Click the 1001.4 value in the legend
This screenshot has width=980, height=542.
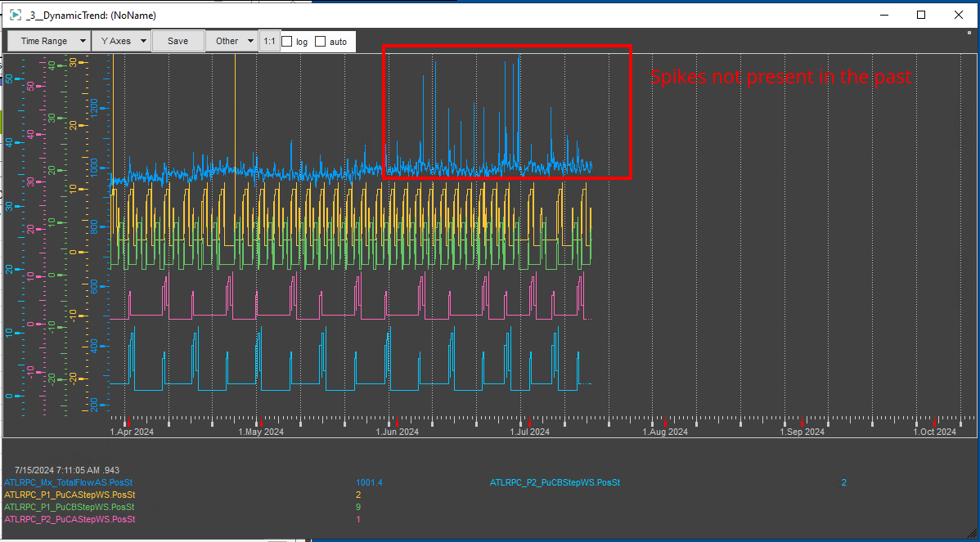tap(369, 482)
